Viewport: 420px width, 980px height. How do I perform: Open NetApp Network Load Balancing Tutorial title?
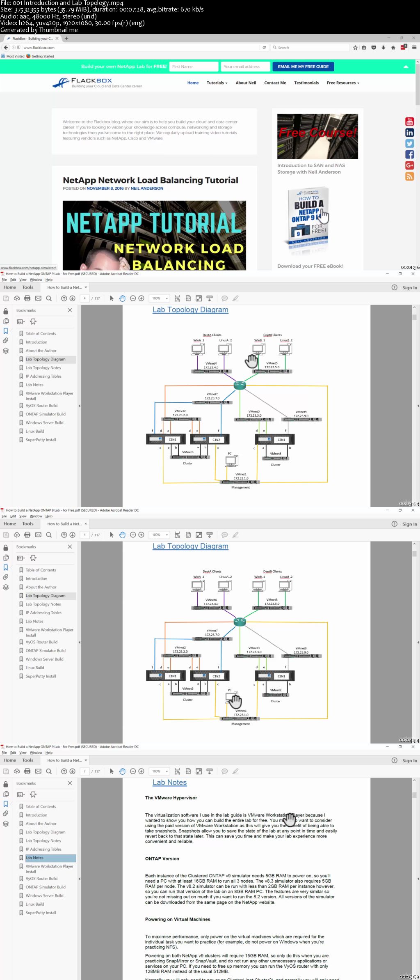pos(151,180)
